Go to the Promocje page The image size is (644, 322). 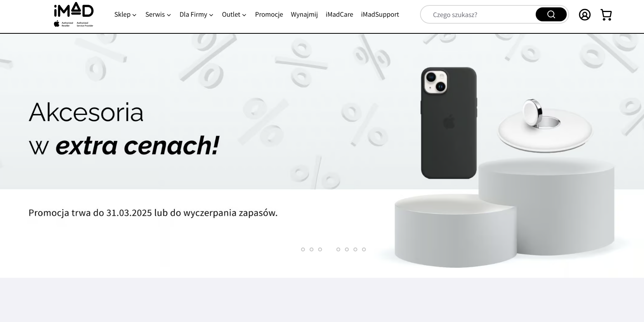click(x=269, y=14)
